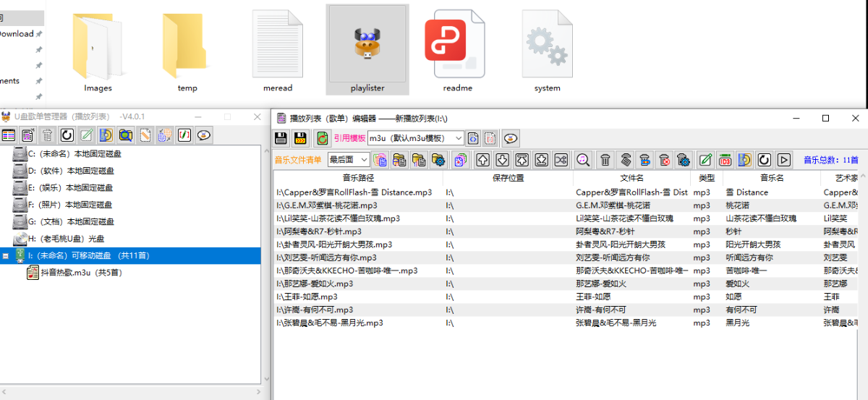Click the 音乐文件清单 label
Image resolution: width=868 pixels, height=400 pixels.
click(298, 160)
